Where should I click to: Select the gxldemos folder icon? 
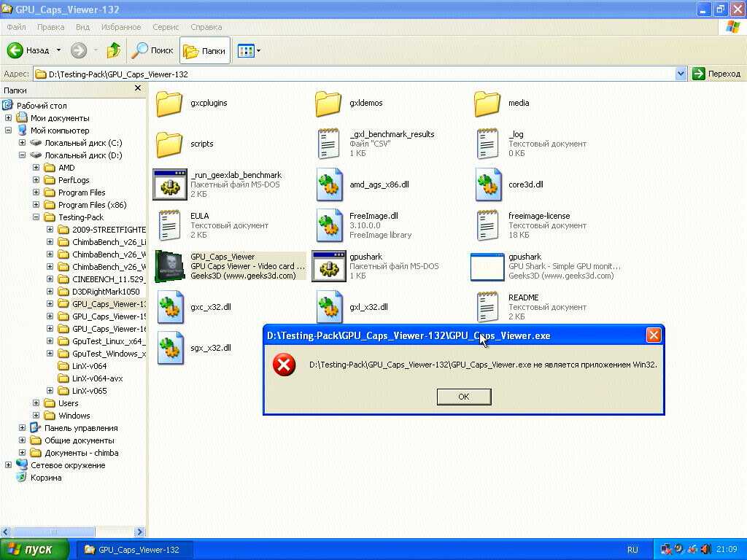tap(328, 104)
